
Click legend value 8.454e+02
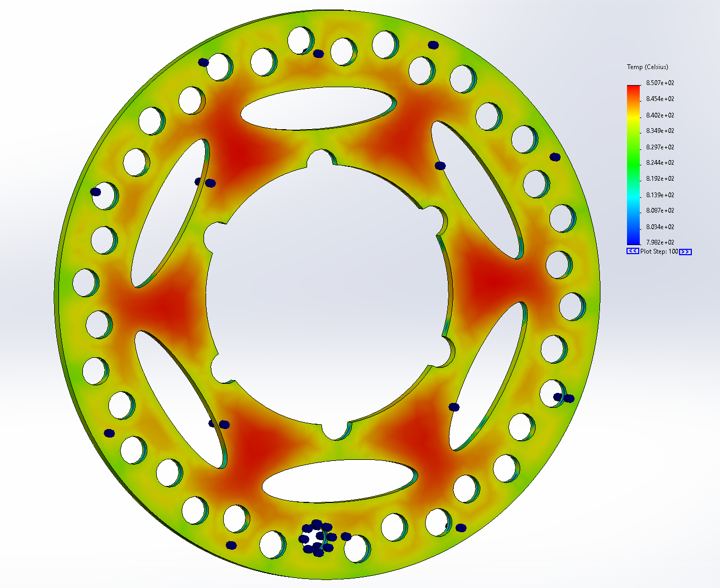click(660, 99)
